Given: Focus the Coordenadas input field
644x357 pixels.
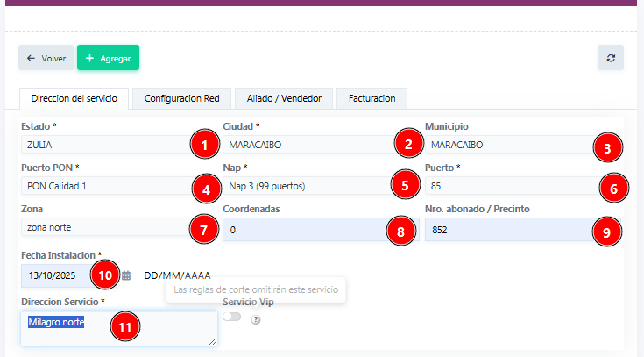Looking at the screenshot, I should [302, 230].
